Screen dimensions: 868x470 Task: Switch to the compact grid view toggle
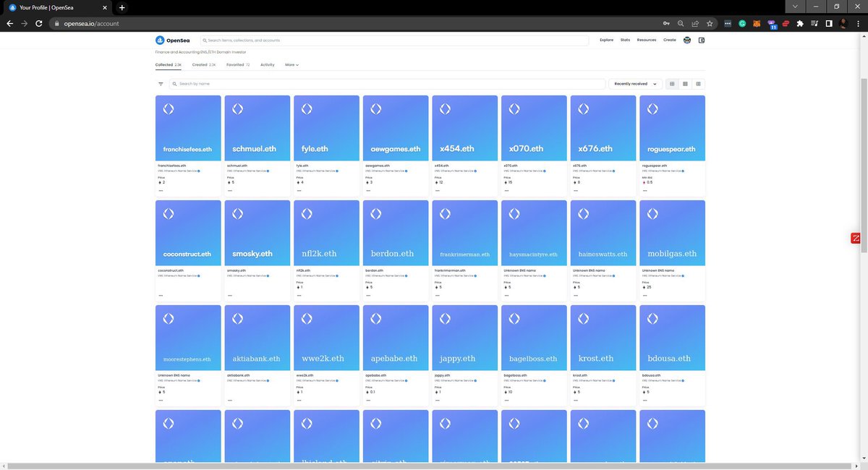698,84
